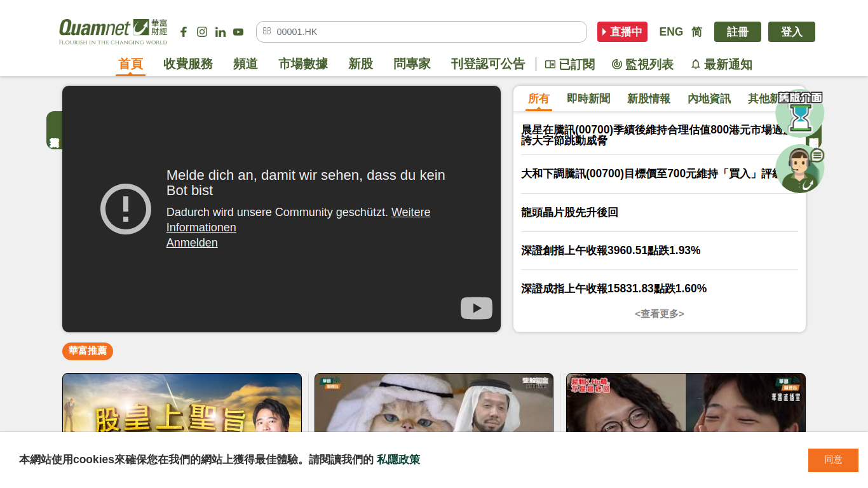The height and width of the screenshot is (488, 868).
Task: Open the Quamnet YouTube channel icon
Action: point(238,32)
